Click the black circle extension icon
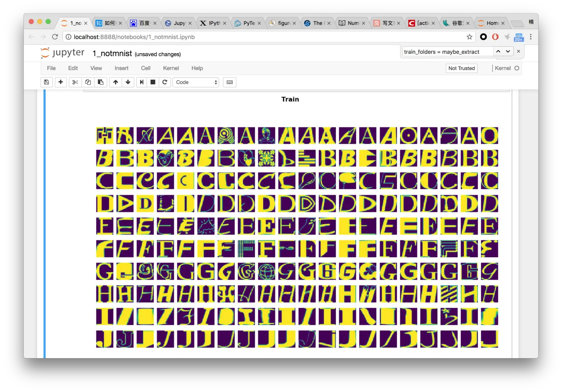This screenshot has height=392, width=562. [484, 37]
